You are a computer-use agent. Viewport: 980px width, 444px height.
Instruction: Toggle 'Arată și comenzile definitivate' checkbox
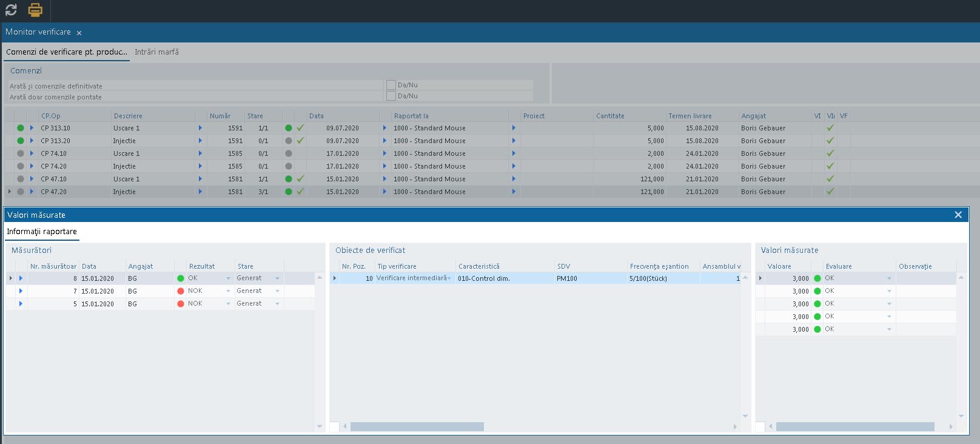tap(391, 85)
